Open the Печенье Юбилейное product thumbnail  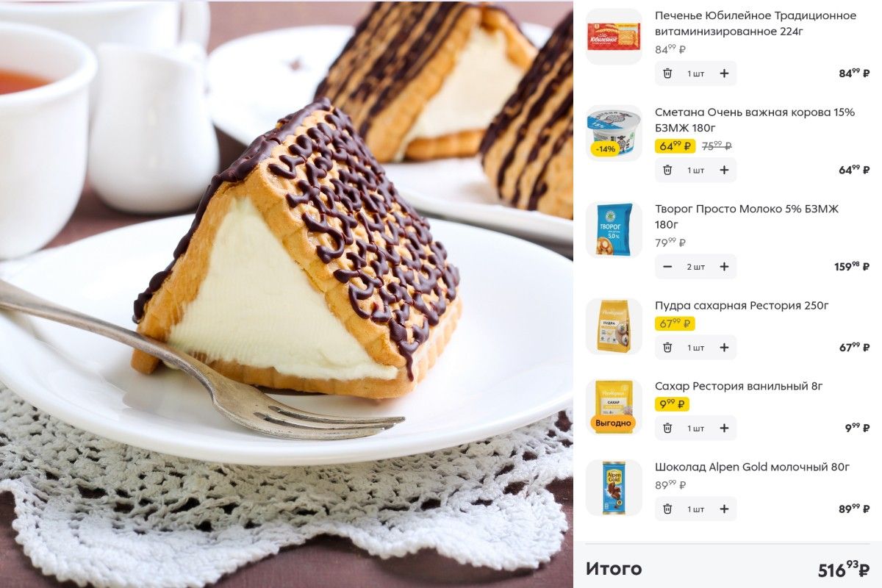point(614,36)
